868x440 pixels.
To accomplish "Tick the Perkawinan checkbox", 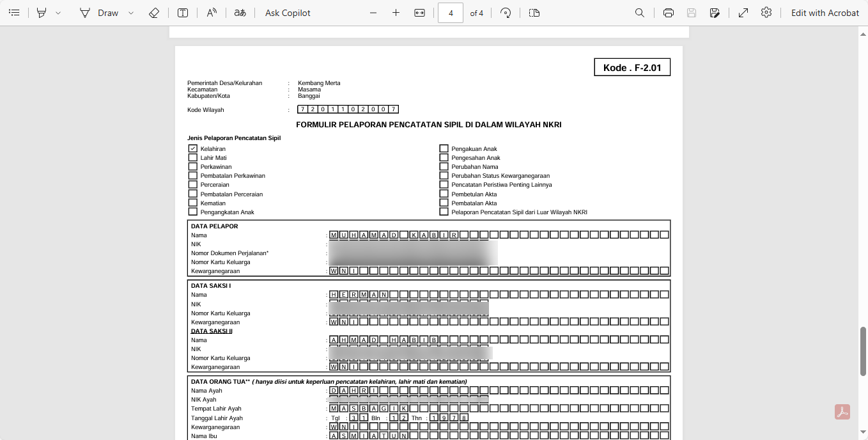I will point(192,166).
